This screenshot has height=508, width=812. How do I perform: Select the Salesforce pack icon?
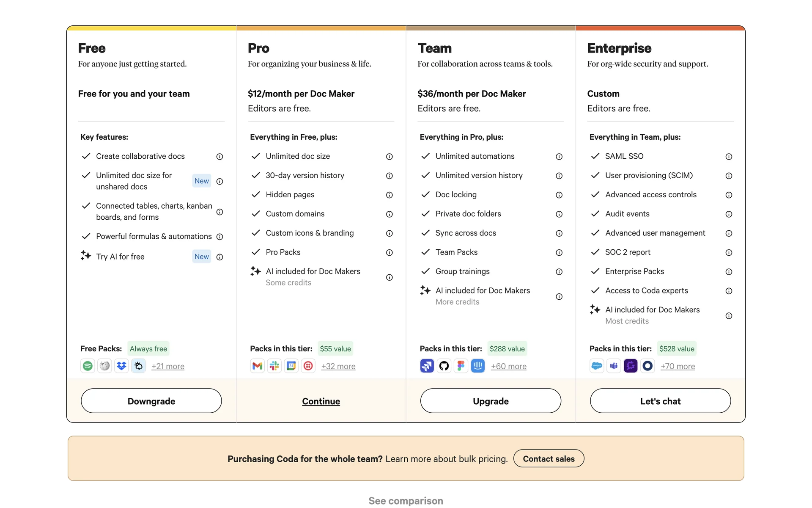coord(597,366)
